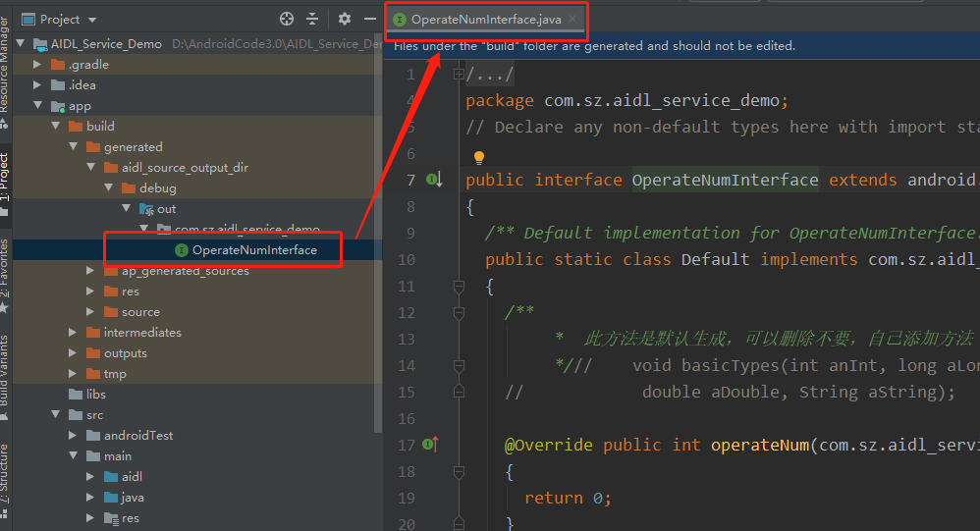Select the OperateNumInterface.java editor tab
Viewport: 980px width, 531px height.
point(486,20)
